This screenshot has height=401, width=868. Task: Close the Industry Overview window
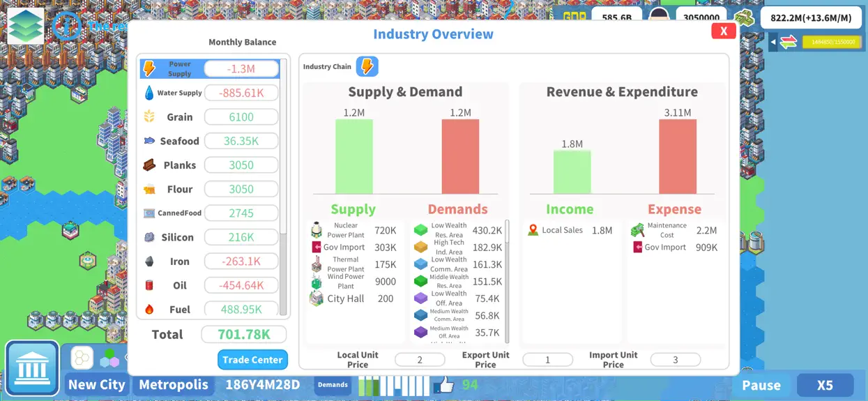724,31
